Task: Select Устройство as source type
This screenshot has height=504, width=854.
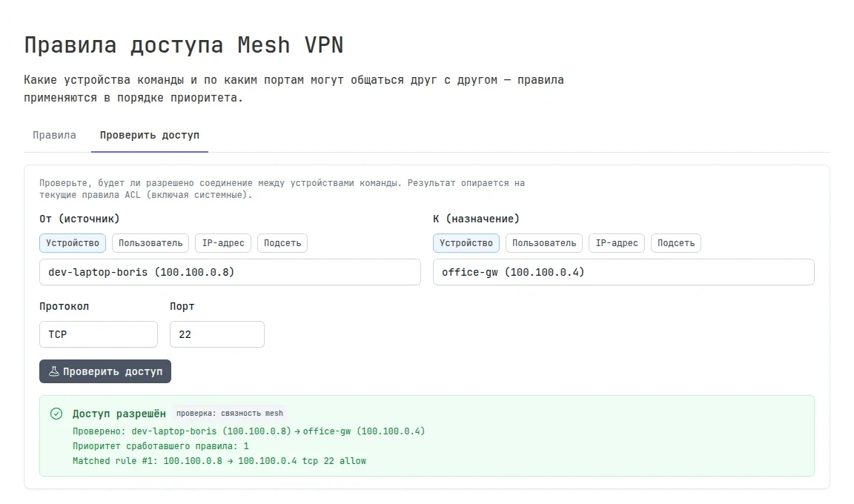Action: pos(73,243)
